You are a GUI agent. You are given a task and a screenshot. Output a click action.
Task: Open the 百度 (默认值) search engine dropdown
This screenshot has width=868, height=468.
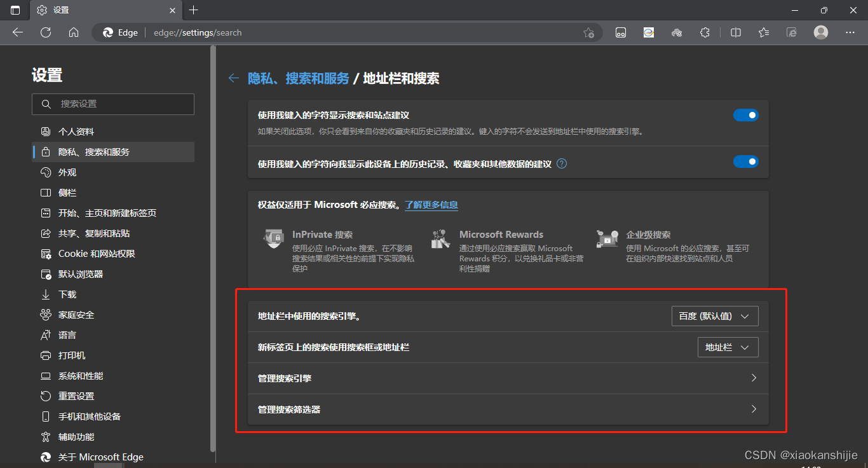tap(715, 316)
